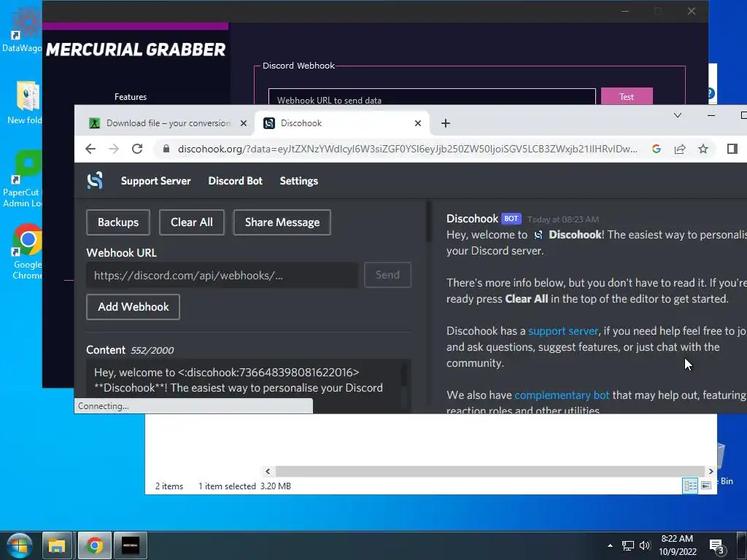Screen dimensions: 747x560
Task: Click Explorer horizontal scrollbar left arrow
Action: click(268, 472)
